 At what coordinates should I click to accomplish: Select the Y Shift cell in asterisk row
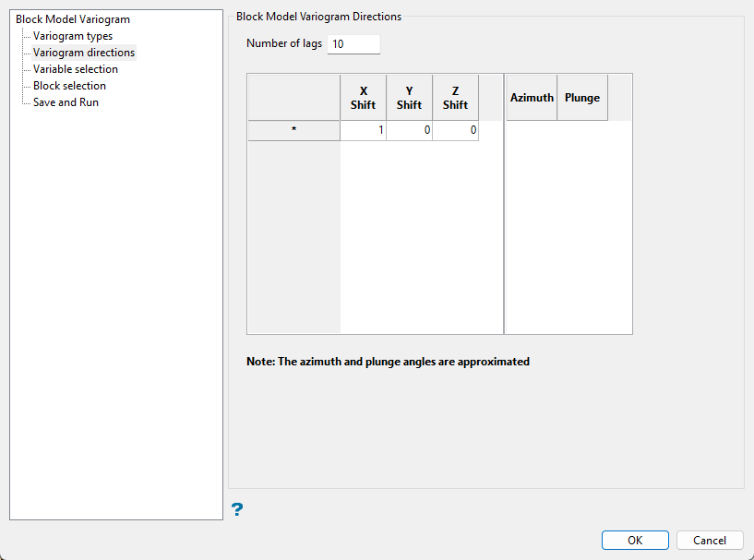click(x=409, y=130)
